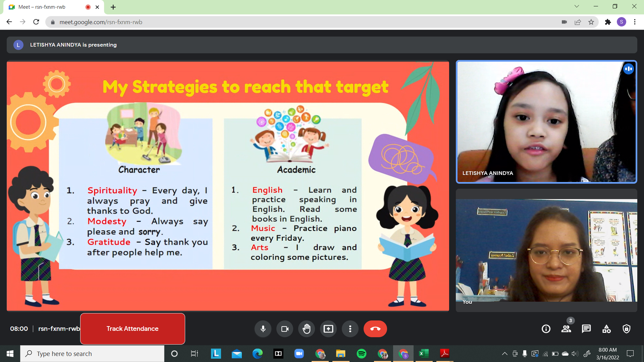Mute the microphone
Image resolution: width=644 pixels, height=362 pixels.
pyautogui.click(x=263, y=329)
